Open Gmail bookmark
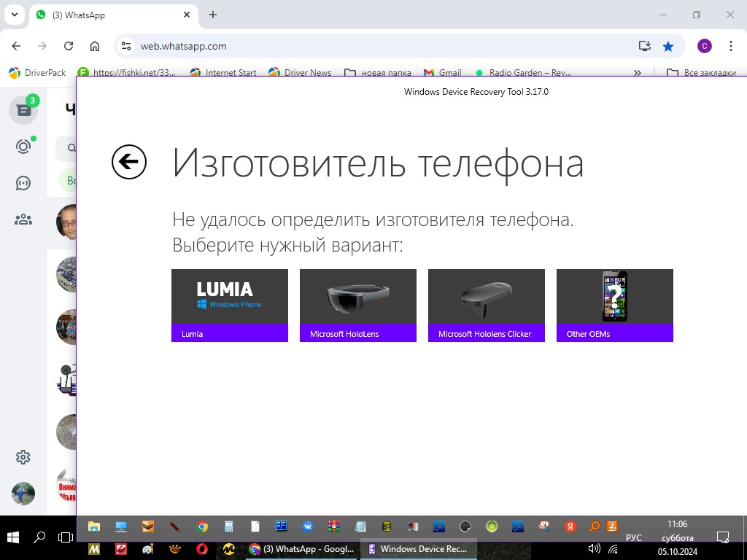Viewport: 747px width, 560px height. click(x=443, y=72)
